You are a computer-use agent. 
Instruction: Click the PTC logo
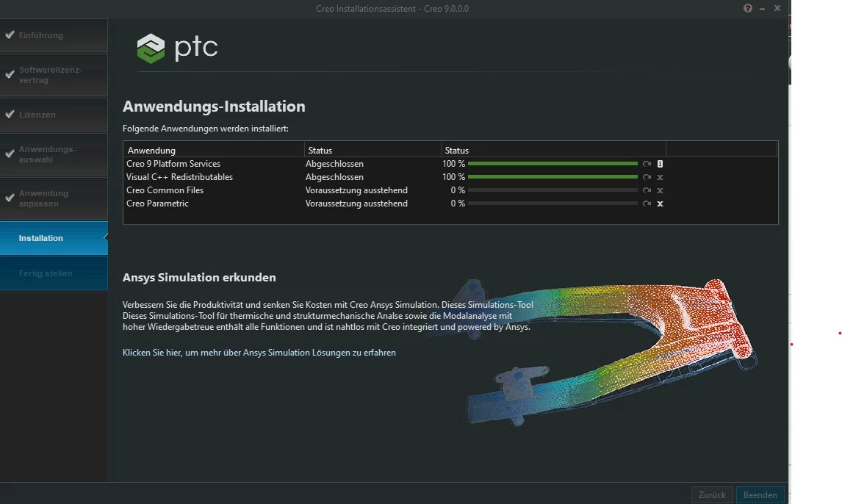click(x=177, y=48)
